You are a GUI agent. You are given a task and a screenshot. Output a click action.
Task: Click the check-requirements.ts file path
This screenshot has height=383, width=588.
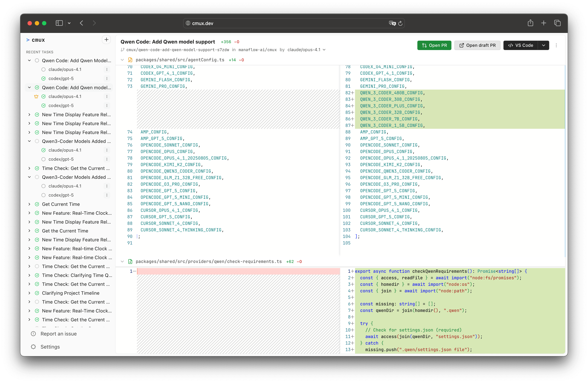tap(208, 262)
